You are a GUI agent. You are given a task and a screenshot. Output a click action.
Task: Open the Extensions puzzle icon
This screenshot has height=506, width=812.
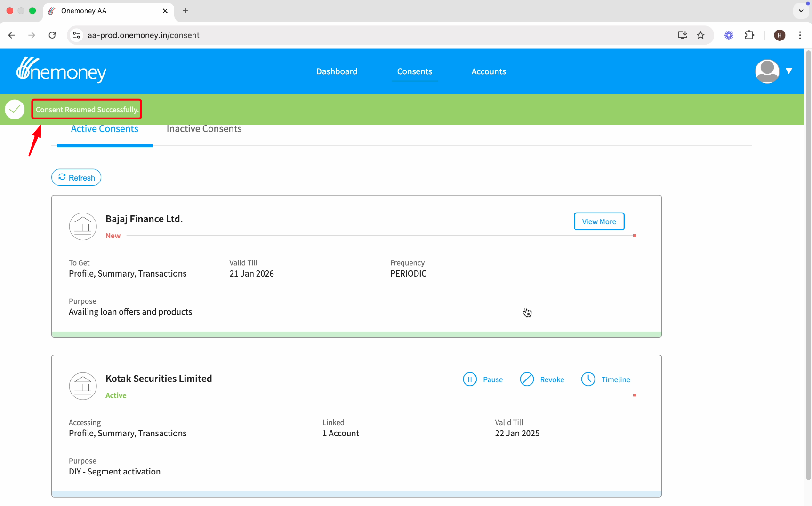coord(749,35)
